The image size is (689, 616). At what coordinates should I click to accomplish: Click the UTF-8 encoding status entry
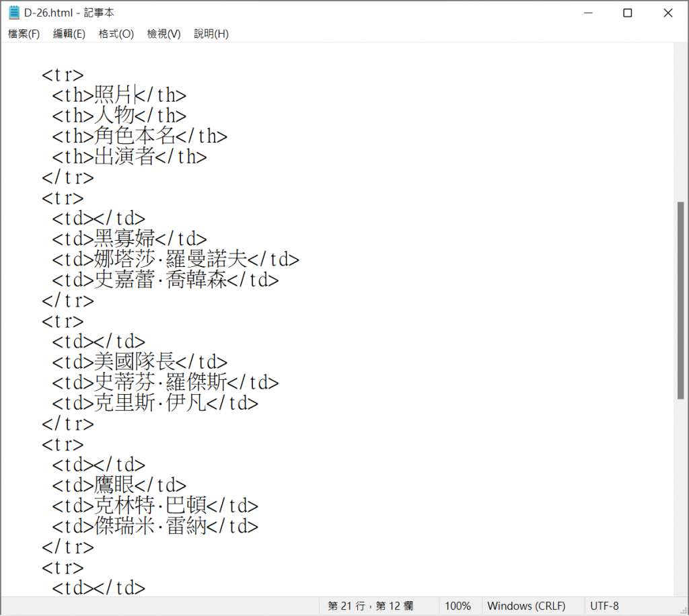click(x=604, y=607)
